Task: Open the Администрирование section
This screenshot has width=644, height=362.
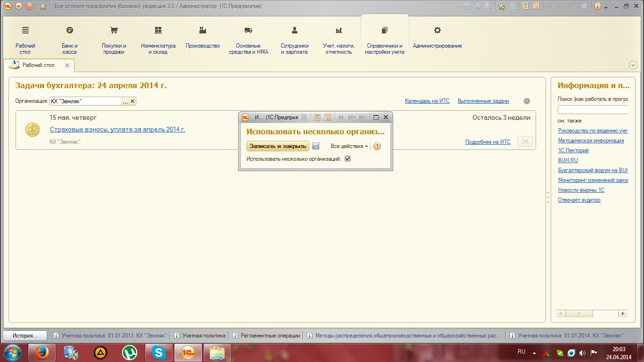Action: pyautogui.click(x=437, y=40)
